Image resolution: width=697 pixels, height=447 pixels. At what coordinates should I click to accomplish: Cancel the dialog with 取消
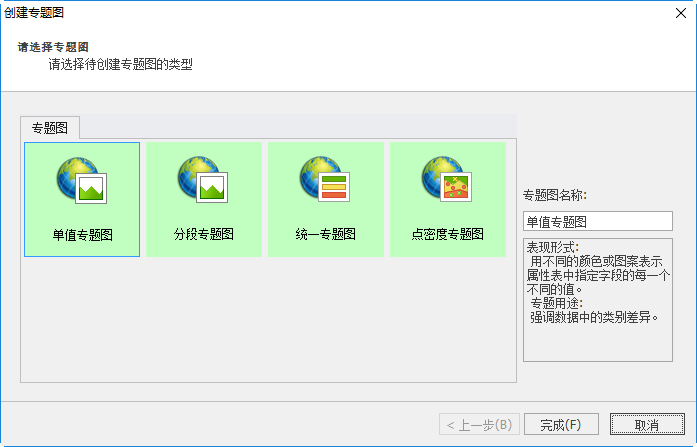coord(647,424)
